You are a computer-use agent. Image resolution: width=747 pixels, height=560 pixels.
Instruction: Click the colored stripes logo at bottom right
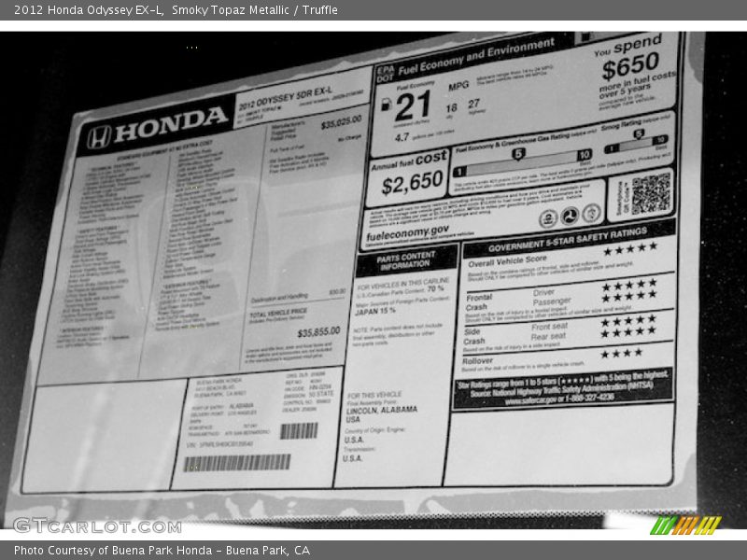coord(685,525)
